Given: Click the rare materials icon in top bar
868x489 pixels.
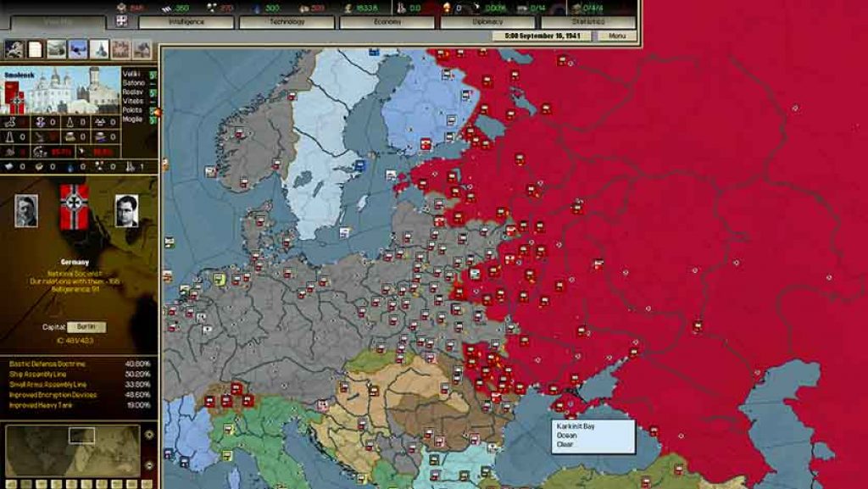Looking at the screenshot, I should click(x=212, y=7).
